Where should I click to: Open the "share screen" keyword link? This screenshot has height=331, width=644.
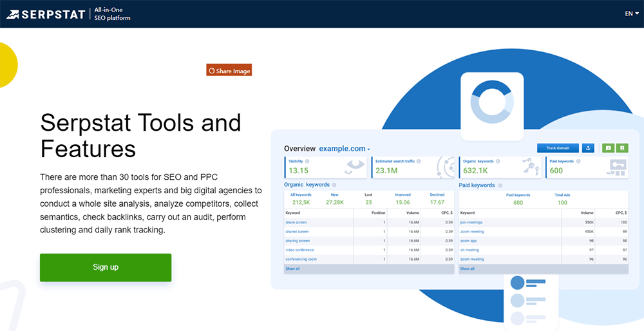pyautogui.click(x=296, y=222)
